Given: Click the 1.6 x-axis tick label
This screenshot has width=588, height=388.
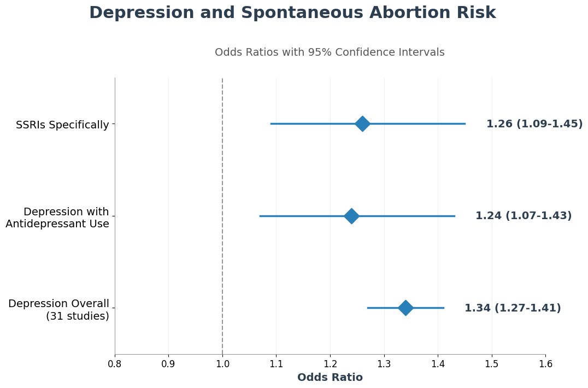Looking at the screenshot, I should (545, 364).
